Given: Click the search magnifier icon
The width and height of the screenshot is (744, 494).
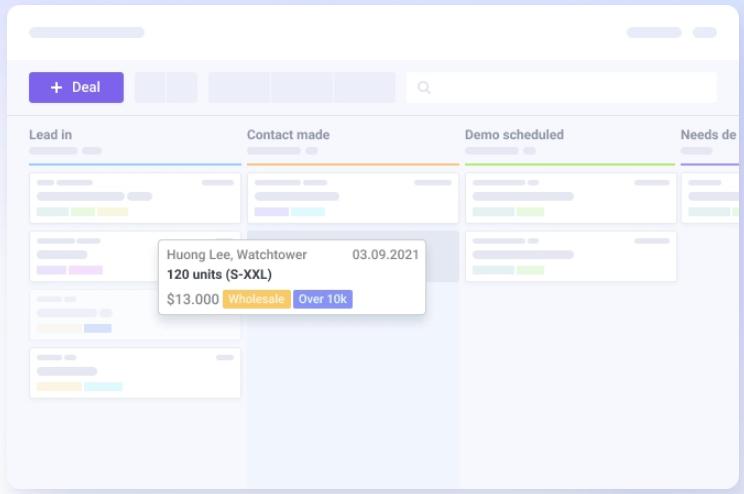Looking at the screenshot, I should coord(424,88).
